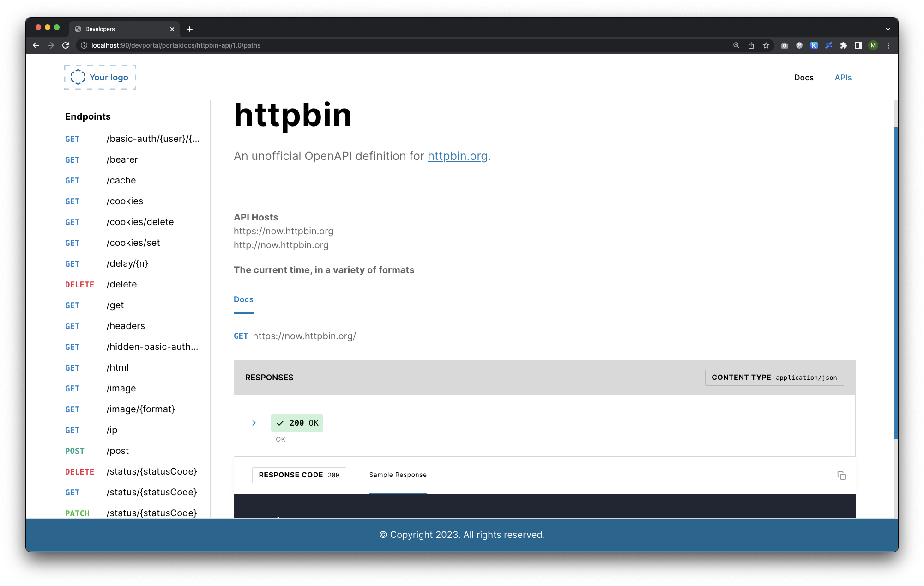Select the Sample Response tab
The image size is (924, 586).
tap(398, 475)
